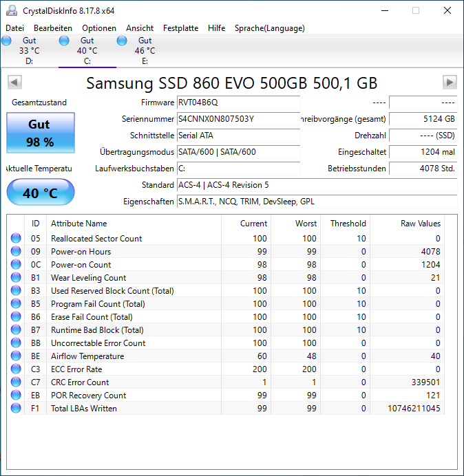Select the POR Recovery Count row name
The image size is (464, 476).
click(88, 396)
